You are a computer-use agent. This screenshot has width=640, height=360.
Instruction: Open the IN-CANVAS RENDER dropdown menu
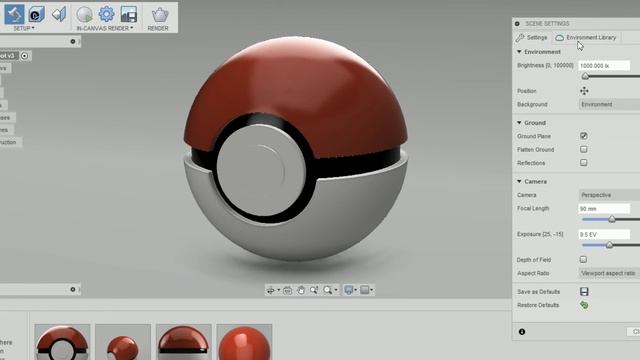(x=105, y=28)
